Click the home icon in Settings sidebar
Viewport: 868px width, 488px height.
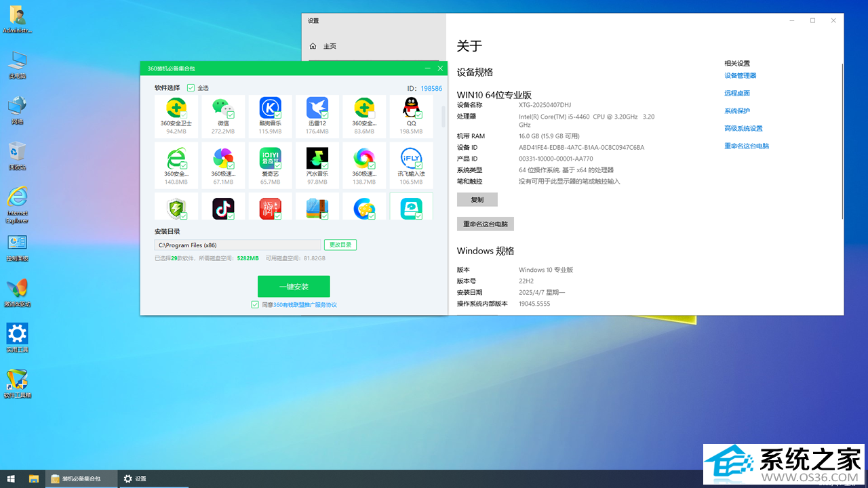tap(313, 46)
